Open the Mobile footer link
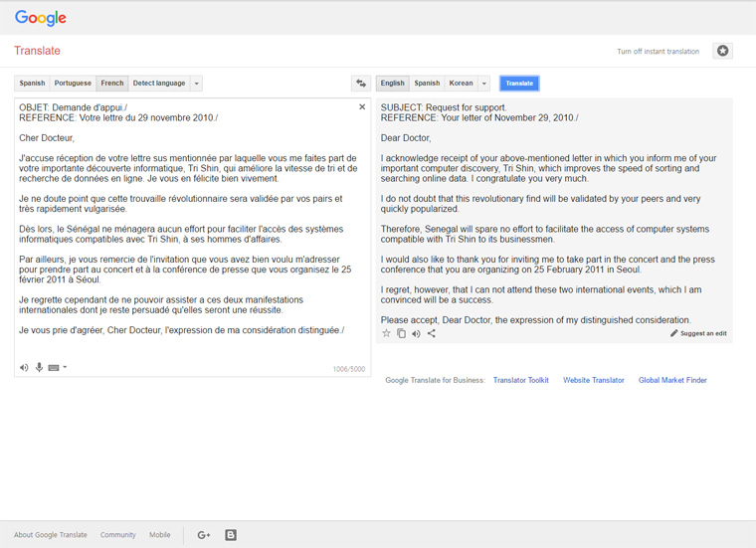Screen dimensions: 756x548 pos(159,534)
